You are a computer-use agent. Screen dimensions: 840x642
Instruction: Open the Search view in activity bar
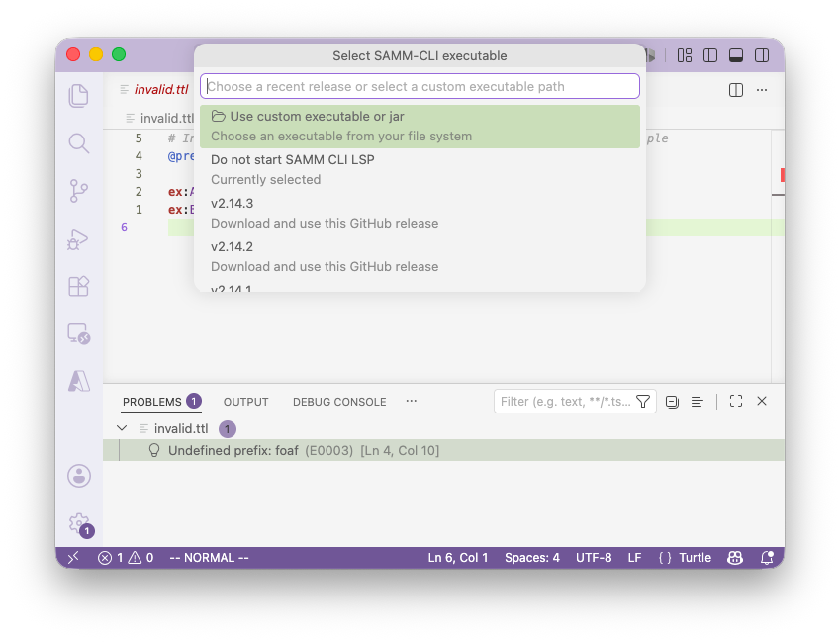79,143
